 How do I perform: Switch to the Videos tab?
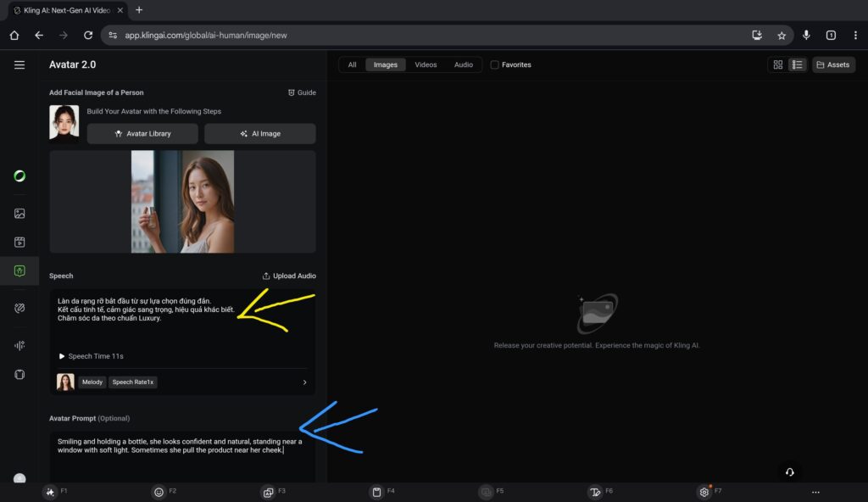point(426,64)
